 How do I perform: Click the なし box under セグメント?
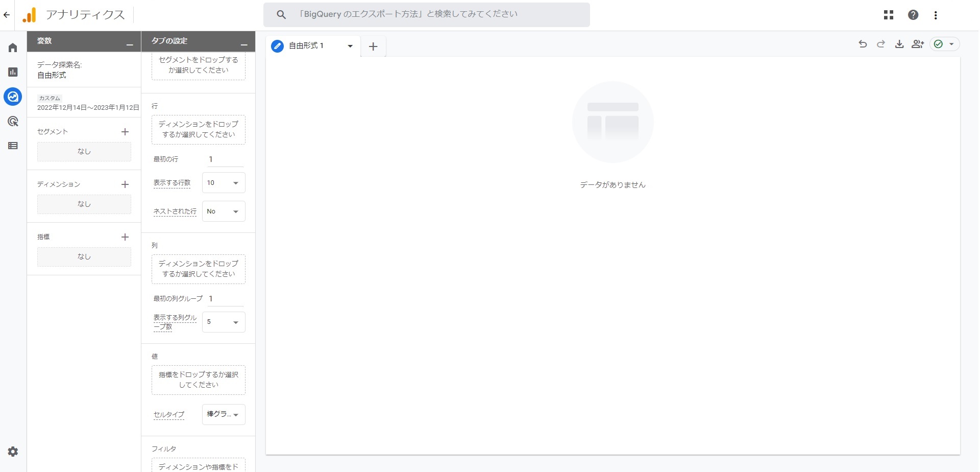84,152
